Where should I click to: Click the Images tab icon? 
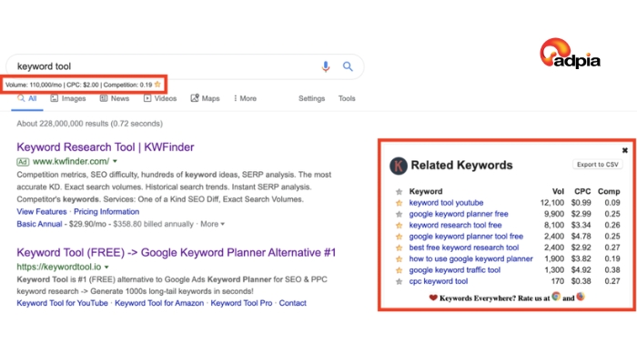(54, 98)
